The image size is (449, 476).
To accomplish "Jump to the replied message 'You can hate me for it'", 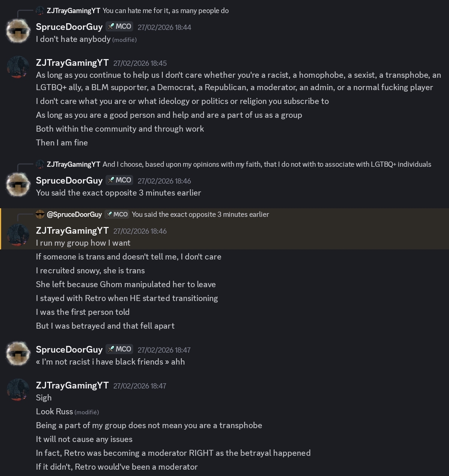I will (x=165, y=11).
